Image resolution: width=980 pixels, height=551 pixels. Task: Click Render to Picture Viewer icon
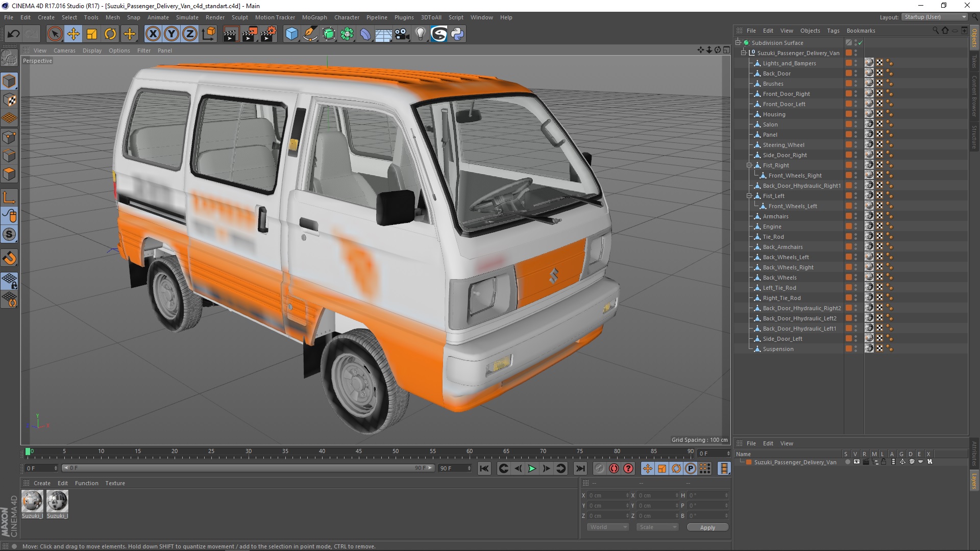(x=250, y=34)
